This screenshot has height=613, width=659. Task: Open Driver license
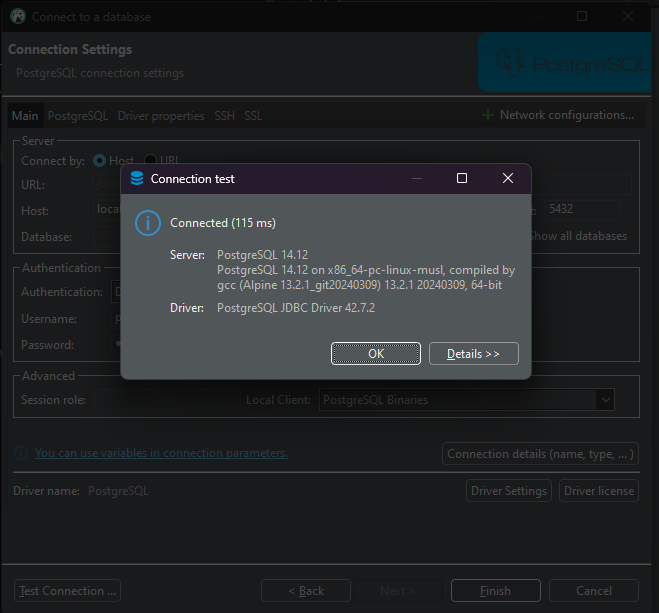[x=598, y=491]
